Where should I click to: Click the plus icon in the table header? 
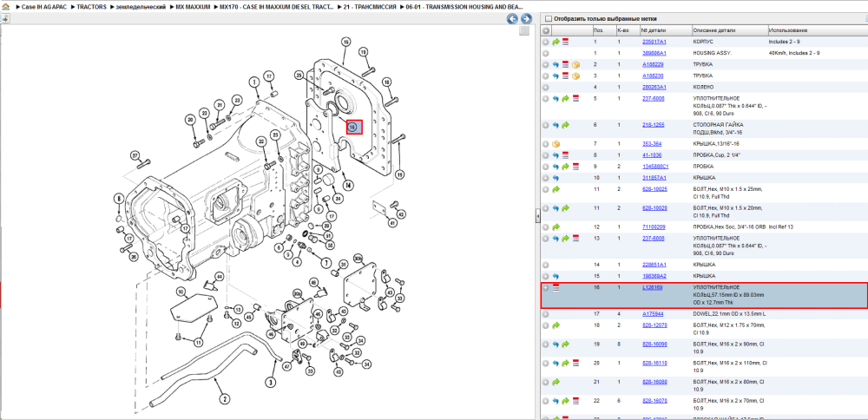click(546, 30)
